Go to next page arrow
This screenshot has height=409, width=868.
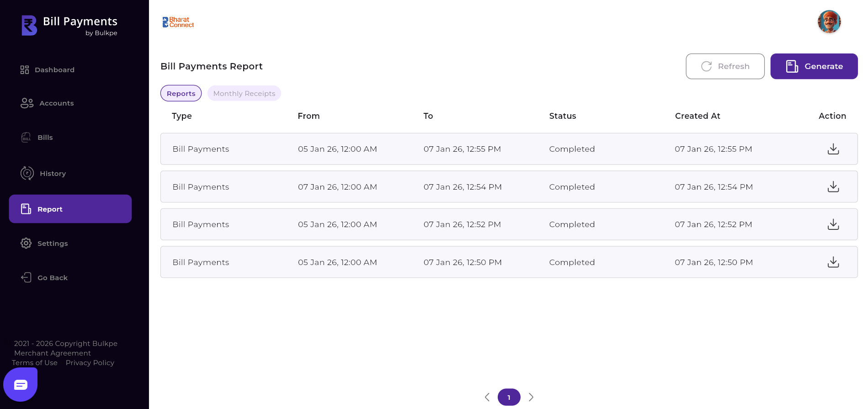pyautogui.click(x=531, y=397)
